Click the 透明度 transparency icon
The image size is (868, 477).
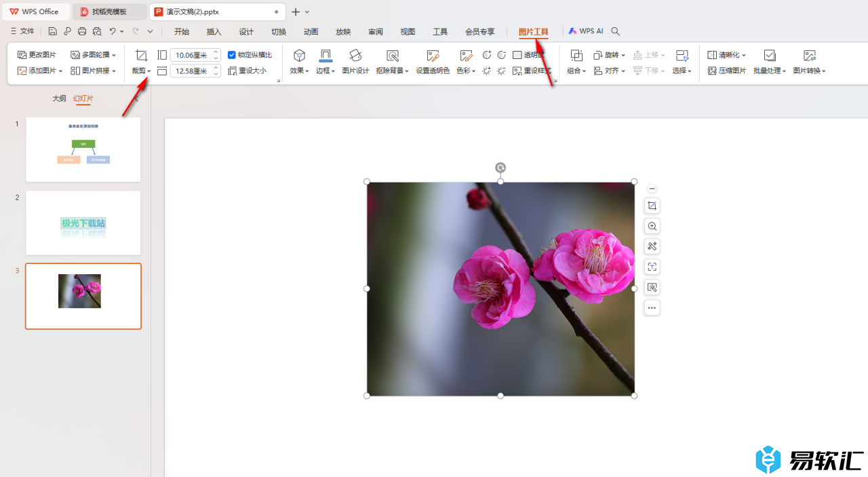coord(517,55)
